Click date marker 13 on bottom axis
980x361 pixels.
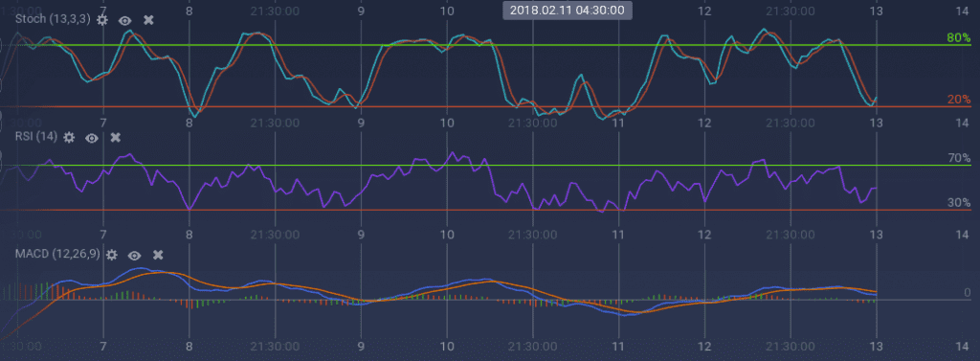877,346
